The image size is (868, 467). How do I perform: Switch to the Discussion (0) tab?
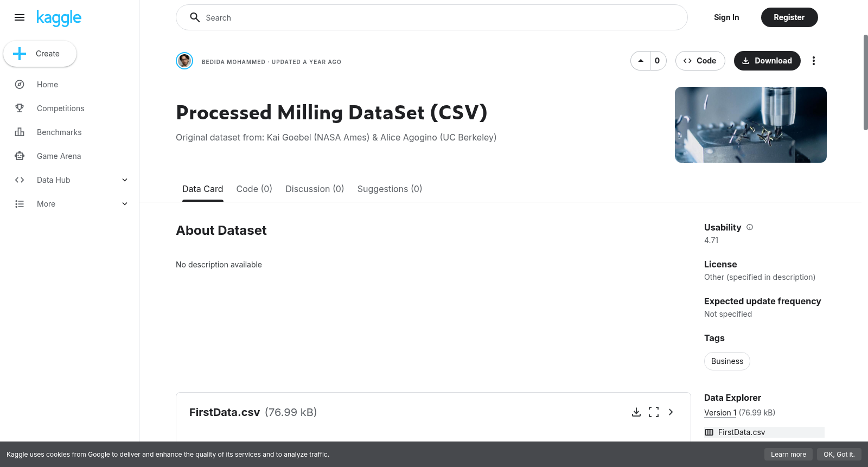(315, 189)
